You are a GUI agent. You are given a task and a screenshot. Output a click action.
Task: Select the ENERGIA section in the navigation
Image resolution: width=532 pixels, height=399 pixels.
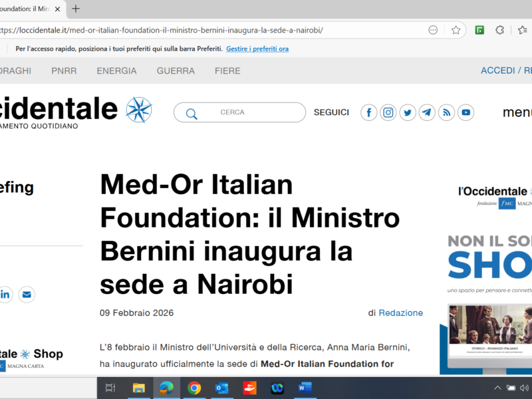pos(116,70)
